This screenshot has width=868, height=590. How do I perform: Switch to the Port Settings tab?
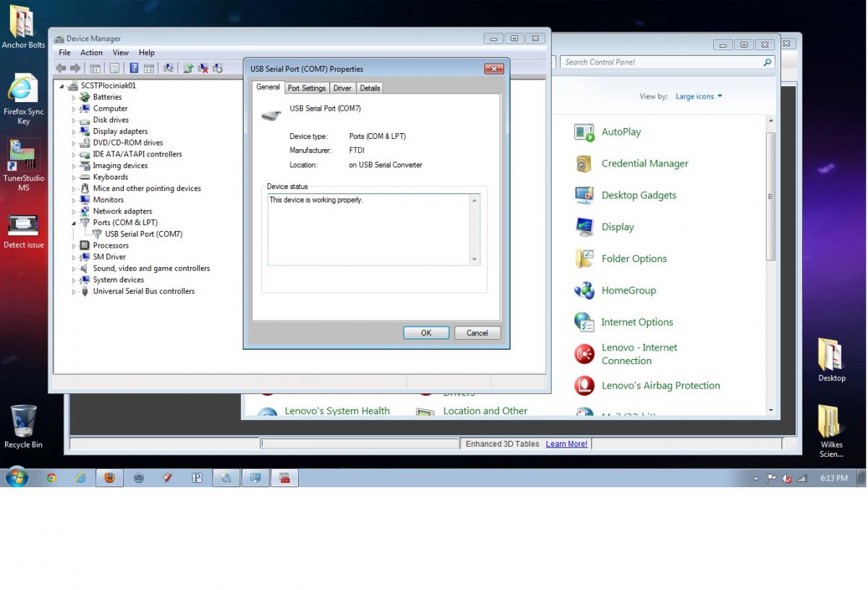click(306, 88)
